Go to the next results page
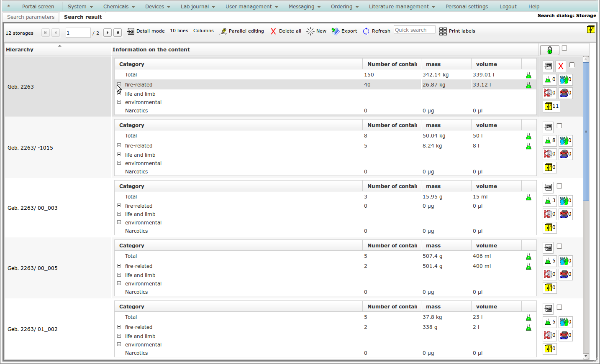600x364 pixels. (x=108, y=33)
